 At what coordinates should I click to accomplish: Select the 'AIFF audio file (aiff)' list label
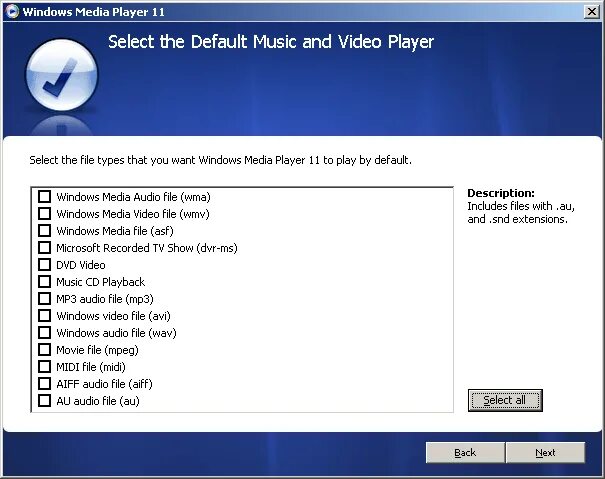pos(105,384)
